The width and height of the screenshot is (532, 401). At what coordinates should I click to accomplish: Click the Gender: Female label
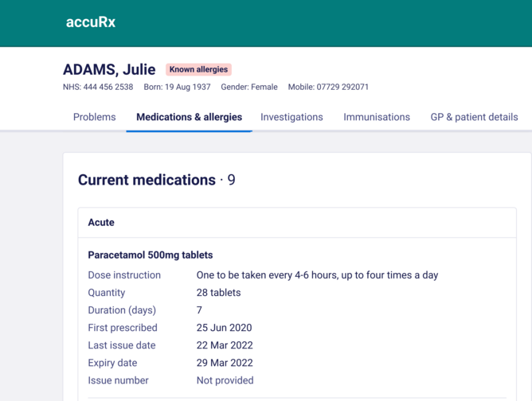[249, 87]
